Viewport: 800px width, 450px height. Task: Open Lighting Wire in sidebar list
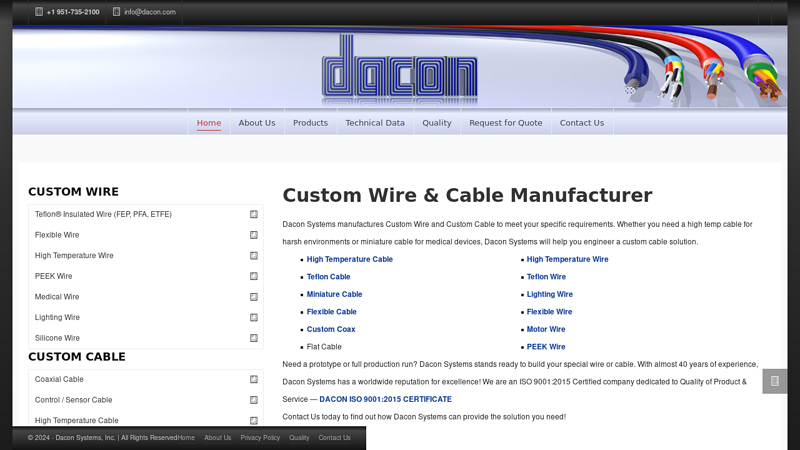[x=57, y=317]
